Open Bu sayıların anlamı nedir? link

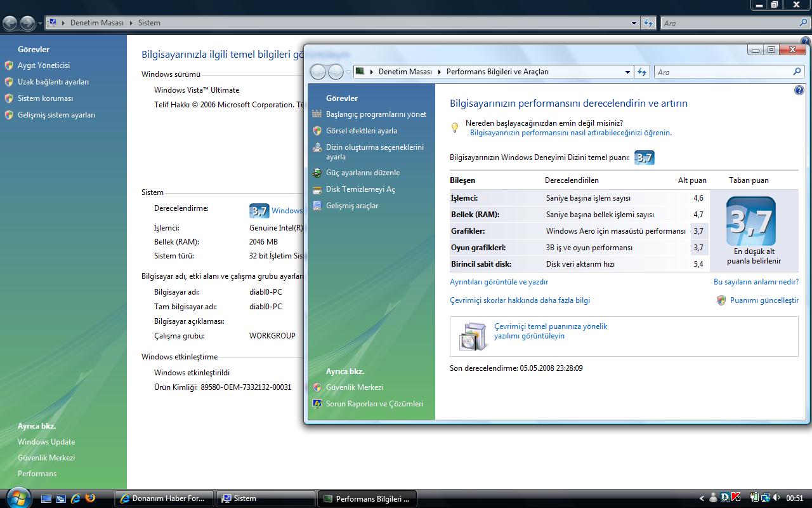(x=756, y=282)
